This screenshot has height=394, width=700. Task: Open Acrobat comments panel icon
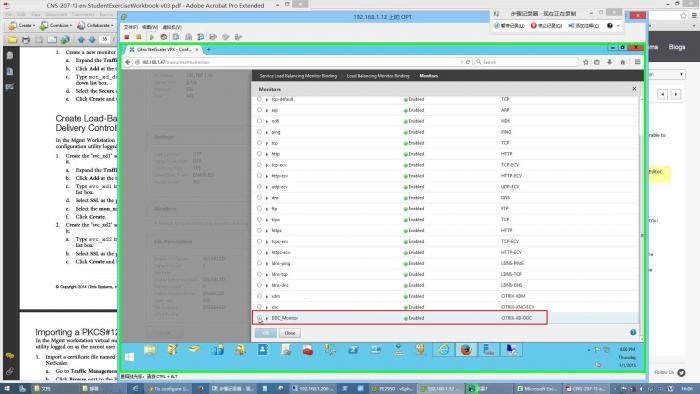coord(10,356)
